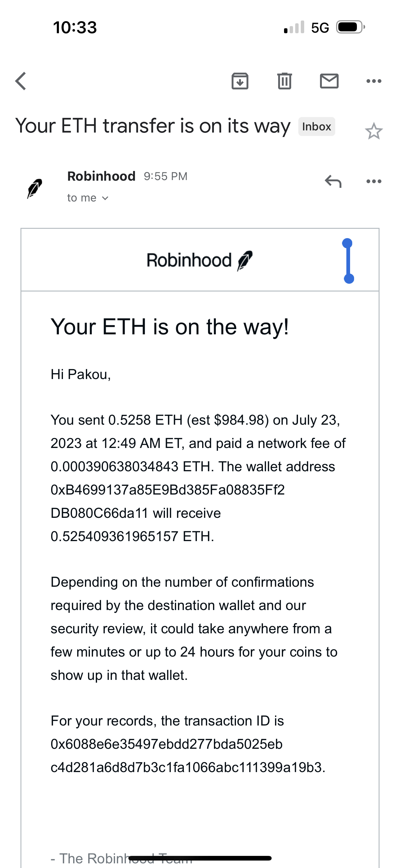Viewport: 400px width, 868px height.
Task: Reply to the Robinhood email
Action: tap(333, 181)
